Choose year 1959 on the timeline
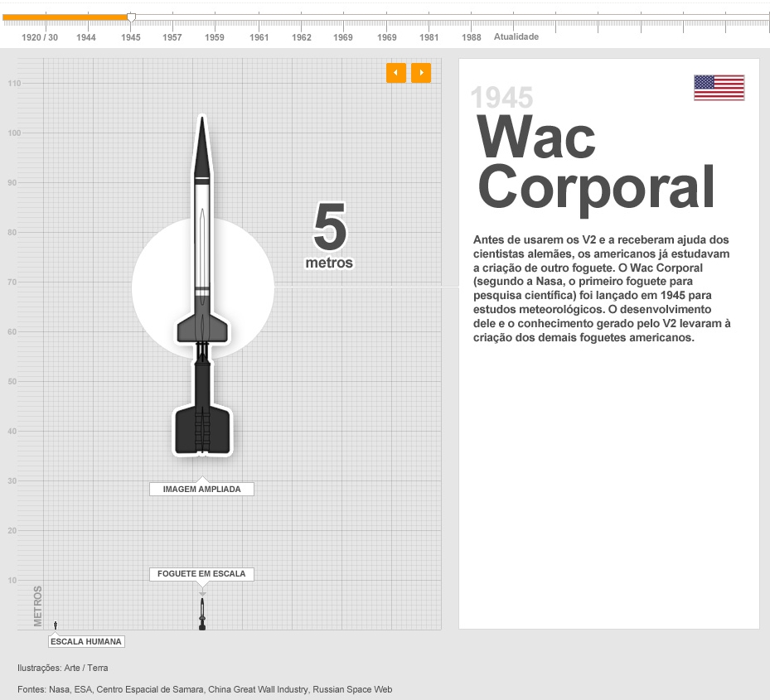The image size is (770, 700). [215, 37]
